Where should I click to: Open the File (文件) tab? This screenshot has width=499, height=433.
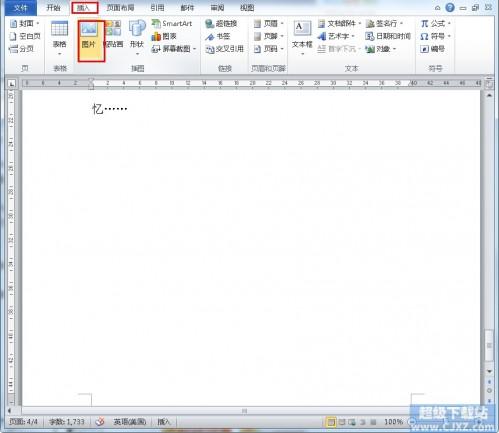click(x=21, y=8)
